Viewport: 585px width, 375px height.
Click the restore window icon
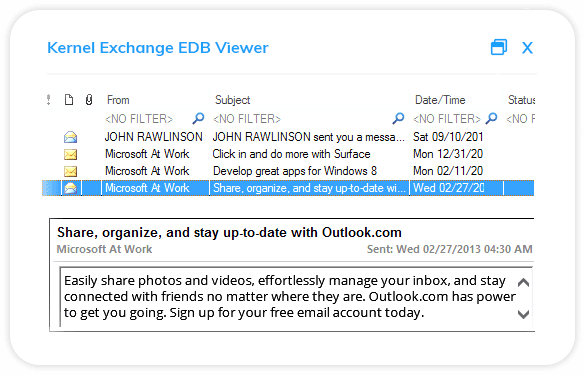(499, 47)
